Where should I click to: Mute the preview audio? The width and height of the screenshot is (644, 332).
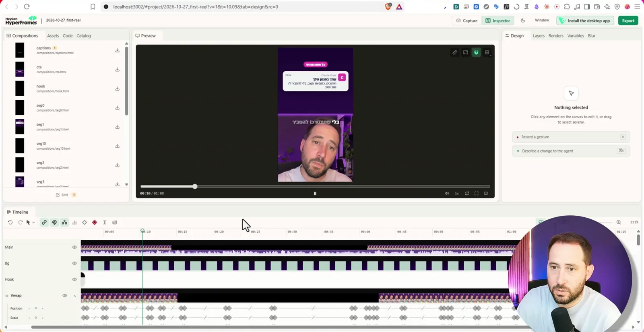[447, 194]
